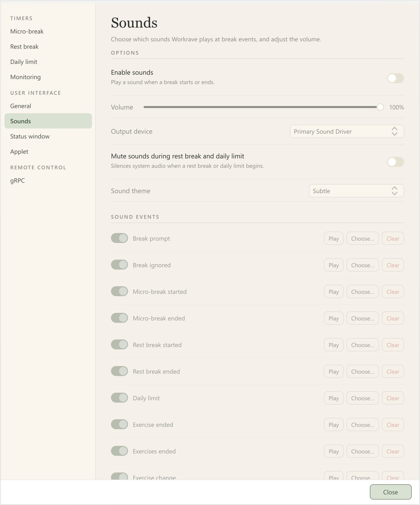Clear the Exercises ended sound

(393, 451)
